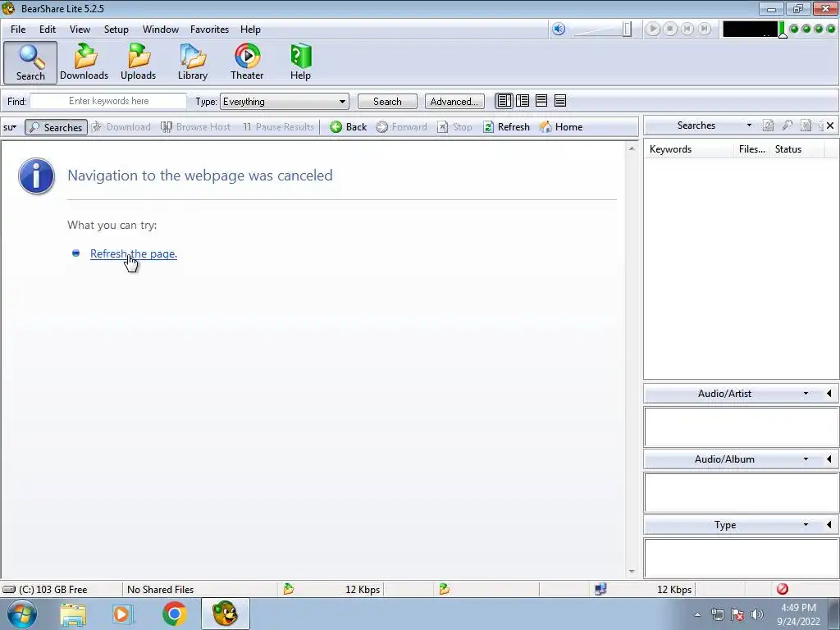Click the Search button next to Type
This screenshot has height=630, width=840.
[x=387, y=101]
